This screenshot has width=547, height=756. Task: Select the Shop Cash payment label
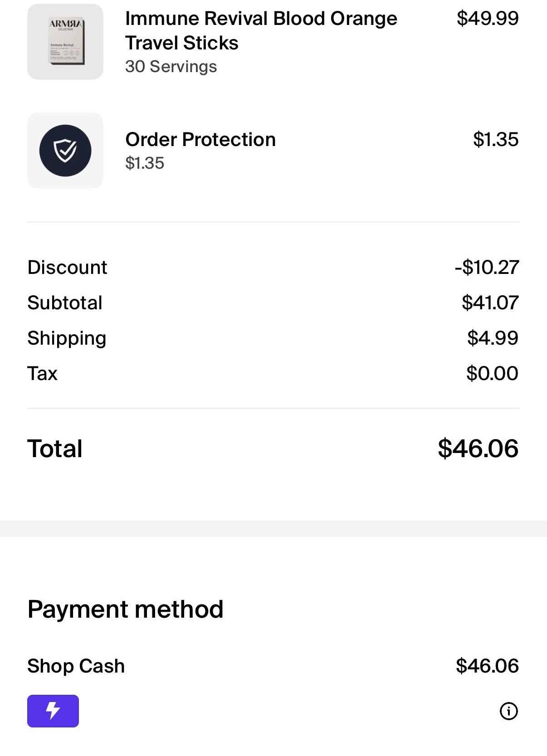click(x=76, y=666)
